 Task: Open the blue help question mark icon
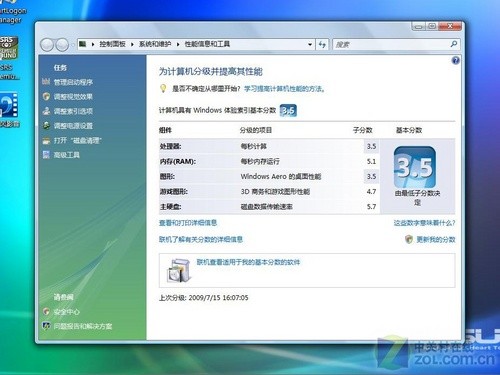tap(456, 60)
